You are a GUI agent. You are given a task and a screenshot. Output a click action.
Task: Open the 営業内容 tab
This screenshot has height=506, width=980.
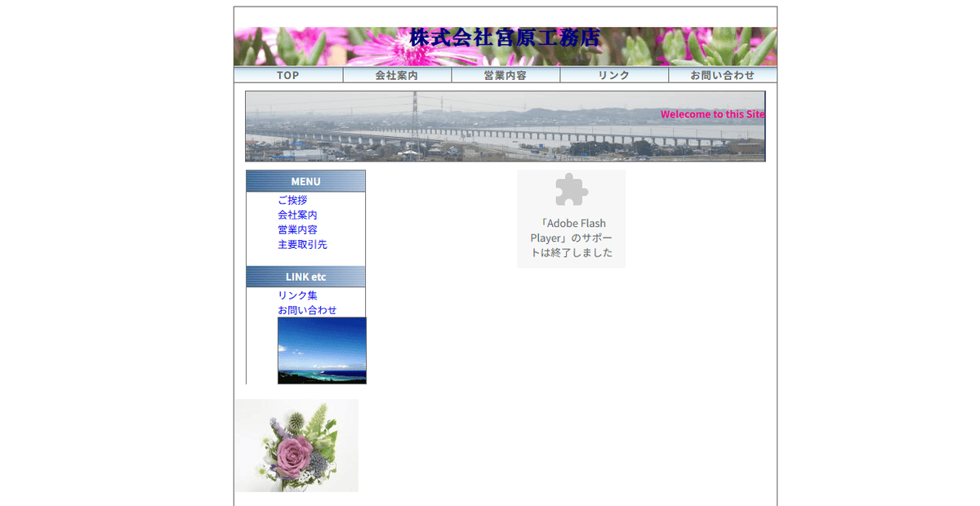click(506, 74)
